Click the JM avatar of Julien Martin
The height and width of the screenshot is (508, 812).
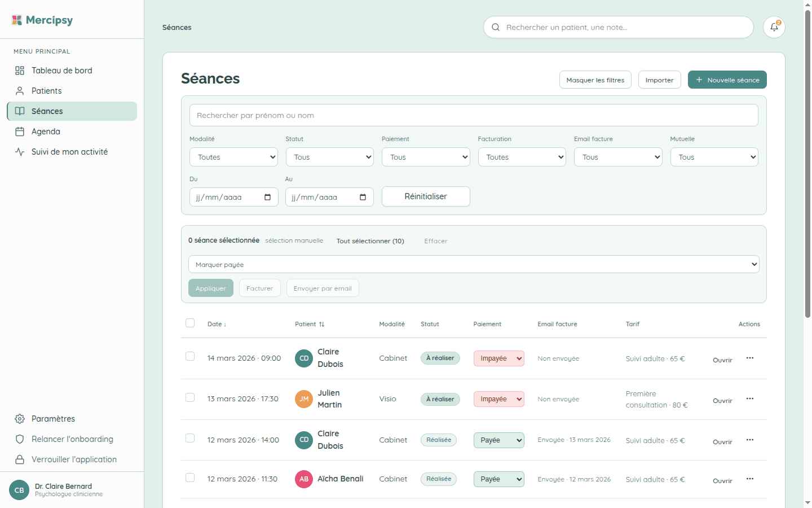point(304,399)
